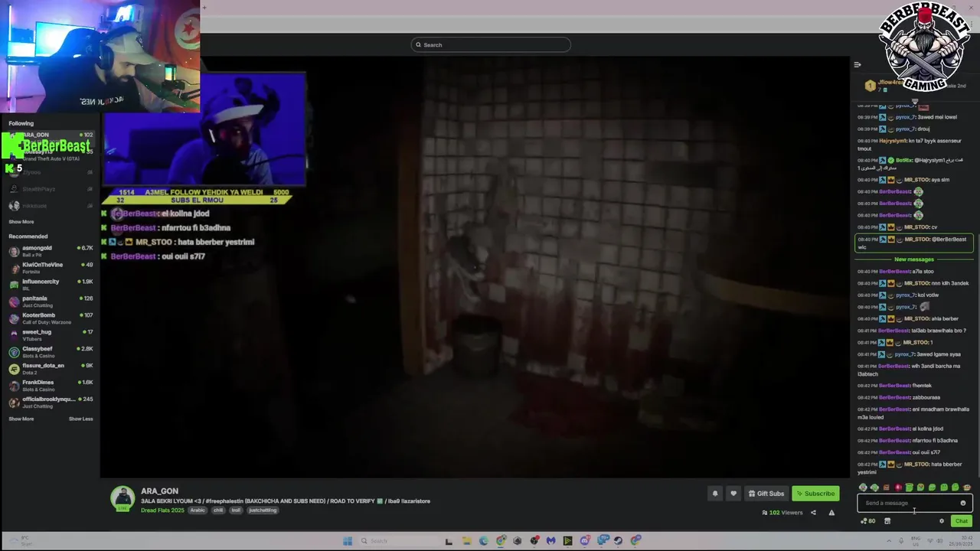Open KiwiOnTheVine recommended channel
Viewport: 980px width, 551px height.
[x=51, y=268]
